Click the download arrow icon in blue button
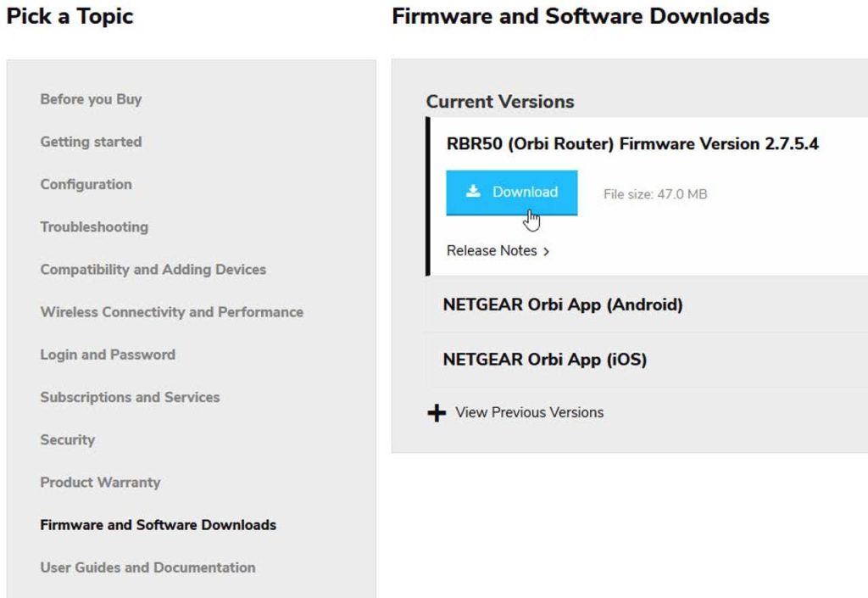Viewport: 868px width, 598px height. point(473,192)
